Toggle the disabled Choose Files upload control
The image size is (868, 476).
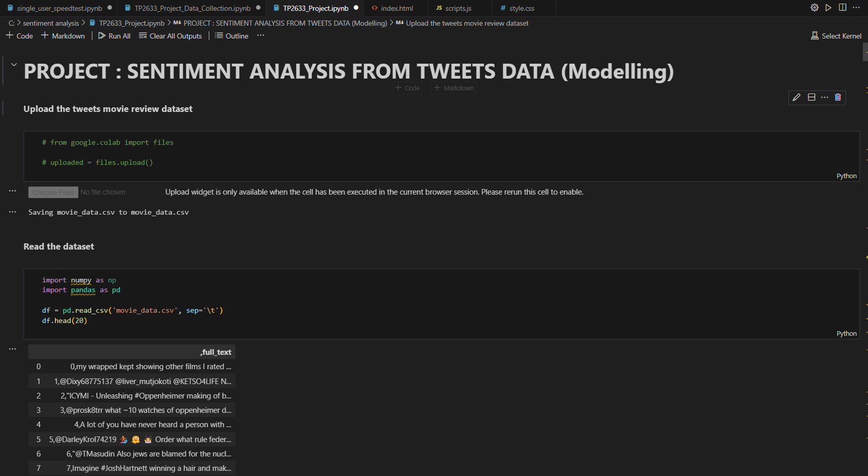[x=53, y=192]
